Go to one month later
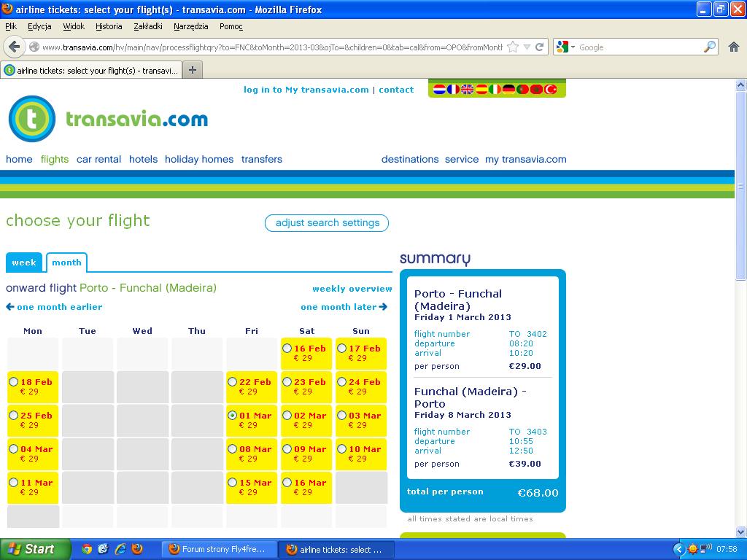Viewport: 747px width, 560px height. click(x=344, y=307)
